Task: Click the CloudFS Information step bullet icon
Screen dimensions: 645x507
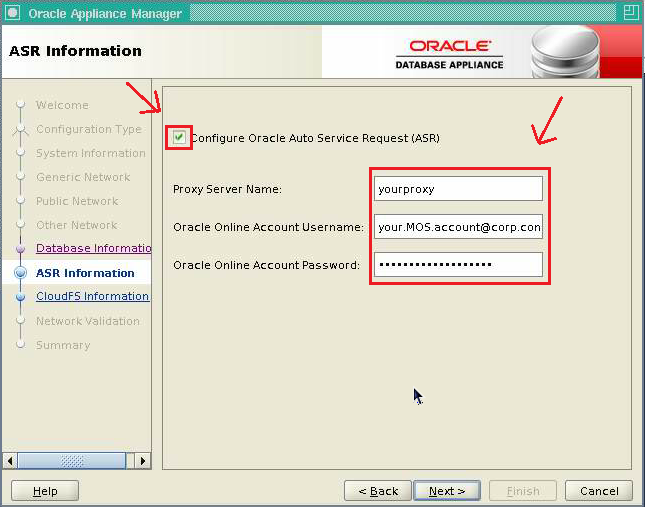Action: [x=20, y=297]
